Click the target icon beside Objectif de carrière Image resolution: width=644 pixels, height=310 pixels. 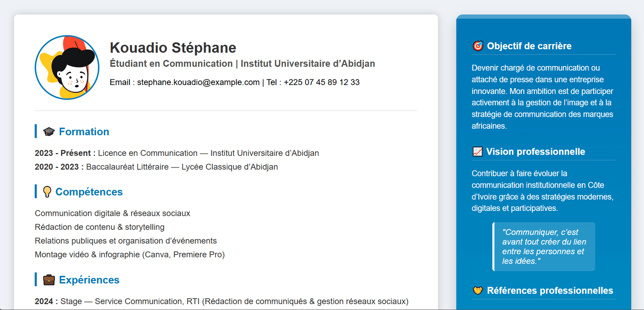(478, 46)
